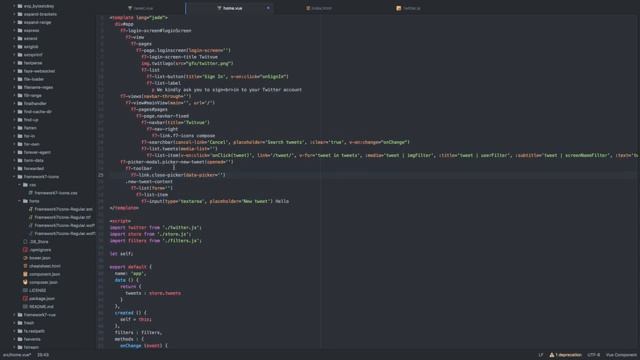This screenshot has height=360, width=640.
Task: Select the fstream folder
Action: (31, 347)
